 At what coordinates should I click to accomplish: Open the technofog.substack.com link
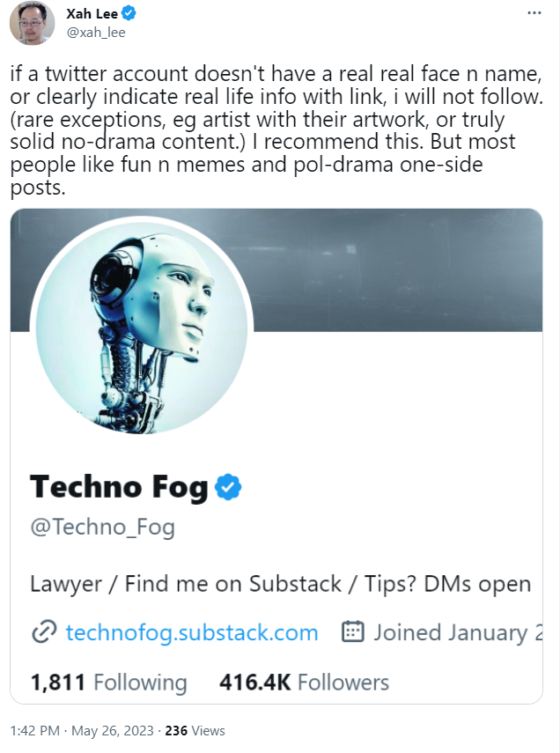coord(192,632)
